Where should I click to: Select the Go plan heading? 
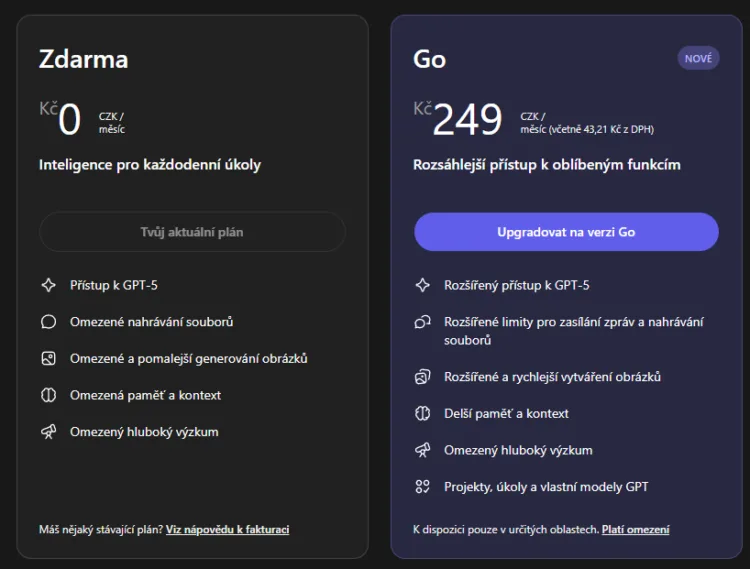coord(430,59)
